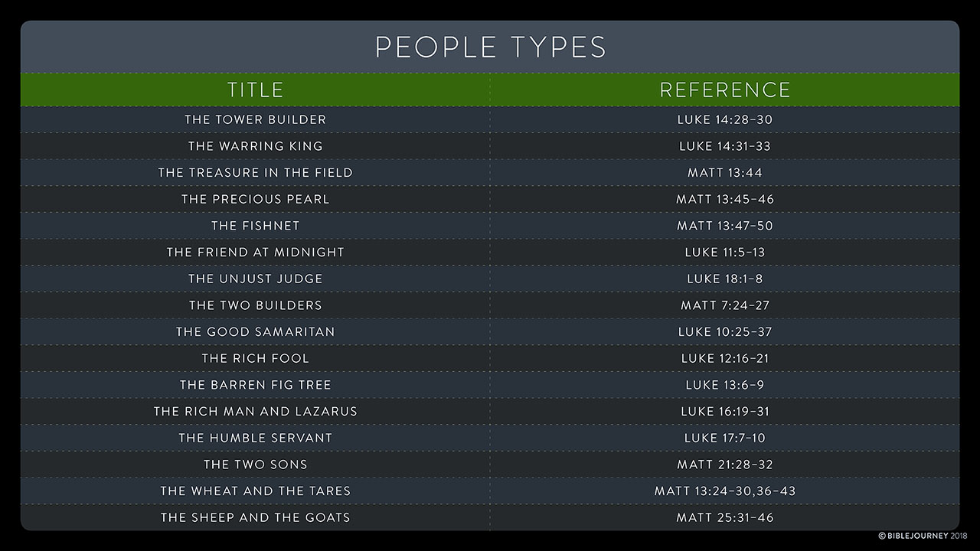The height and width of the screenshot is (551, 980).
Task: Open the Luke 12:16-21 reference
Action: click(725, 358)
